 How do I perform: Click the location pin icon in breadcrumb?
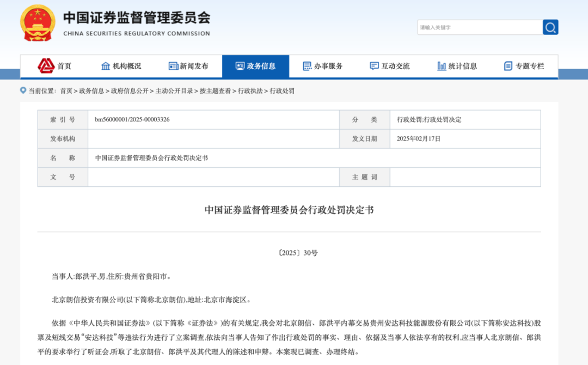pyautogui.click(x=23, y=90)
